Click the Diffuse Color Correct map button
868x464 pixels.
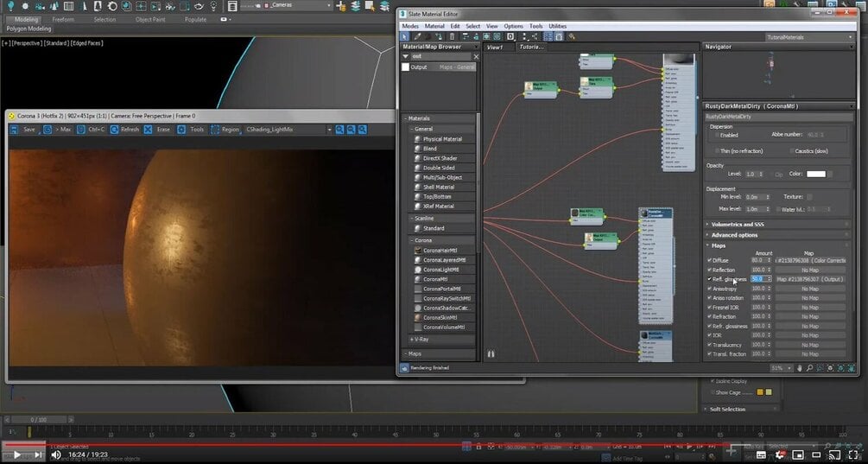810,260
